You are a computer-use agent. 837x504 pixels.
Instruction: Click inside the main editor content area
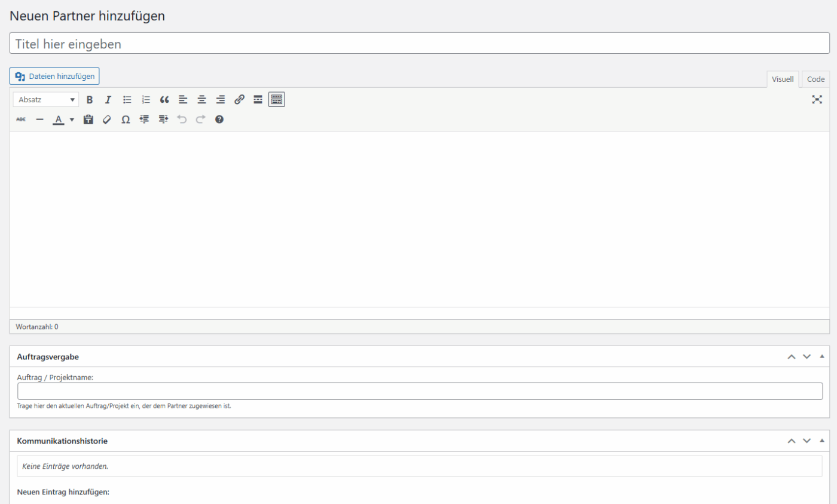pyautogui.click(x=419, y=219)
